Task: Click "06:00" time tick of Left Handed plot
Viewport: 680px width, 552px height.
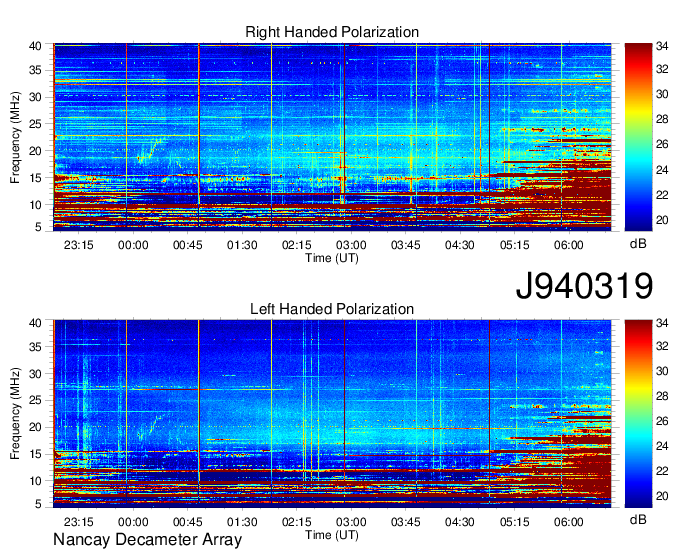Action: [x=569, y=522]
